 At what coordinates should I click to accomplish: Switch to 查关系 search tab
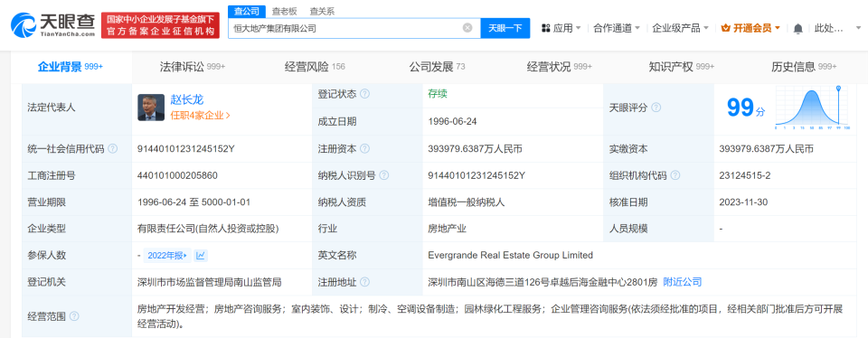coord(322,11)
